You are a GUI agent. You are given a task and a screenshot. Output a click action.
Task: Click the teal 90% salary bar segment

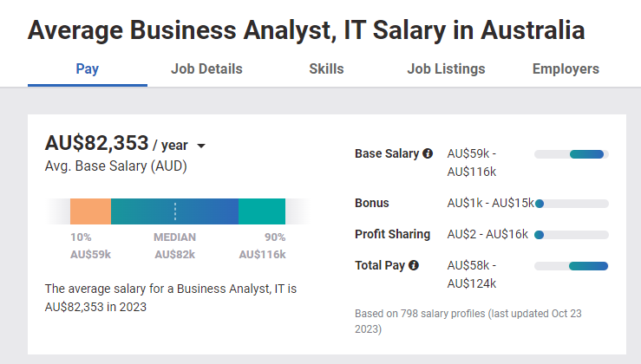(261, 211)
